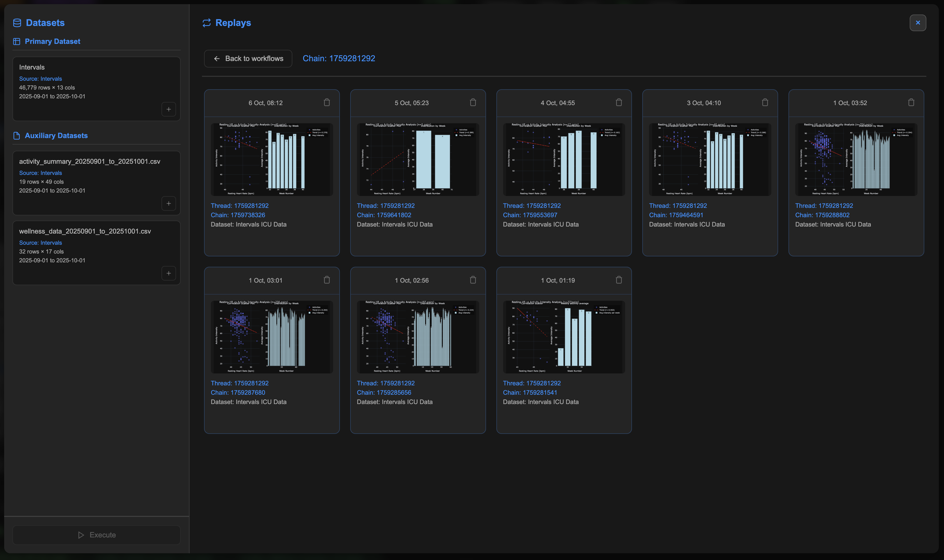
Task: Close the Replays dialog
Action: point(918,23)
